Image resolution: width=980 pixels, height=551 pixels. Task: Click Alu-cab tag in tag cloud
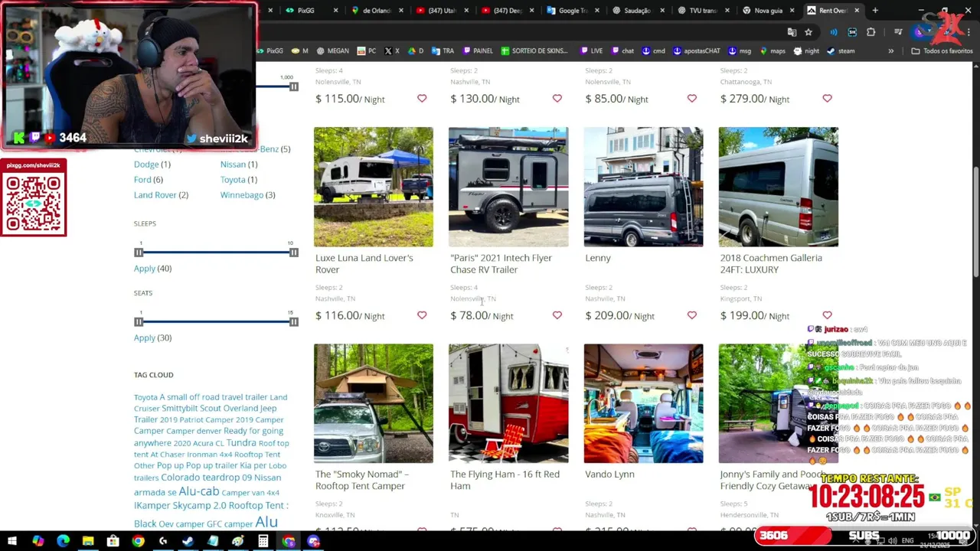pos(199,491)
